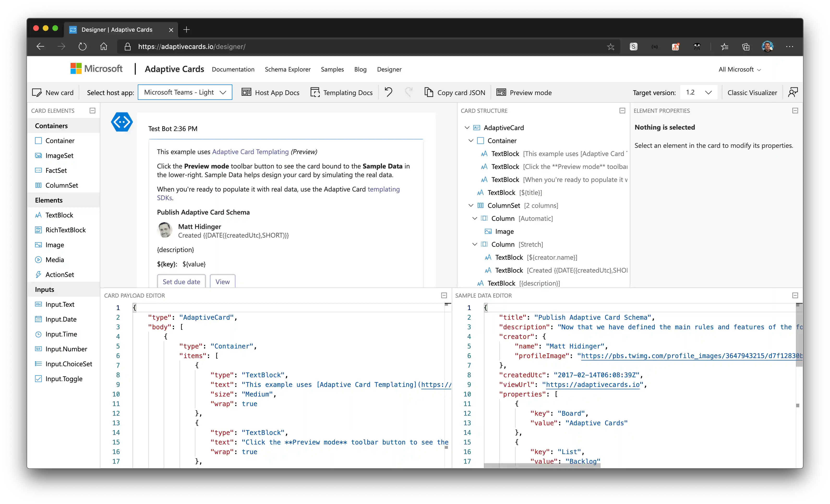Go to the Samples page
Image resolution: width=830 pixels, height=504 pixels.
click(x=332, y=69)
